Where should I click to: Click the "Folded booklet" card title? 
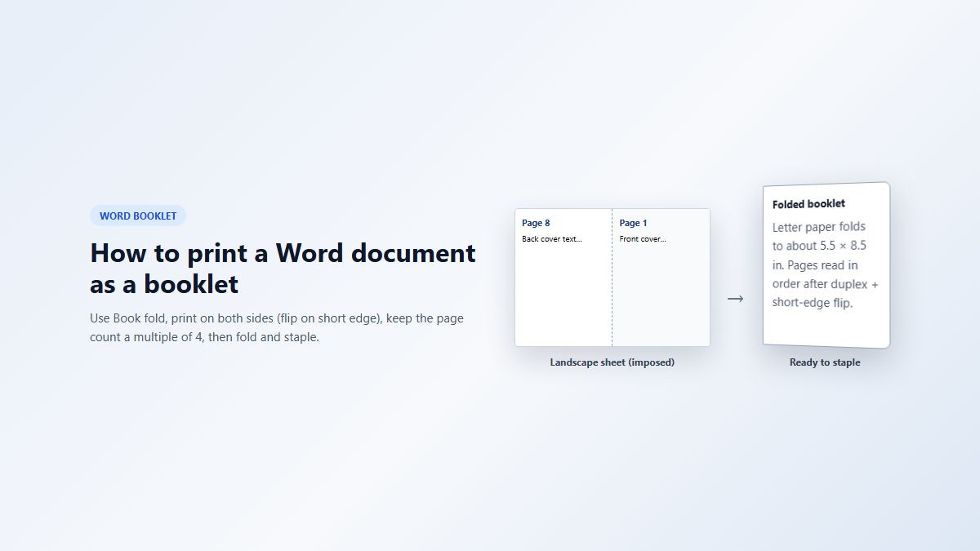click(808, 204)
